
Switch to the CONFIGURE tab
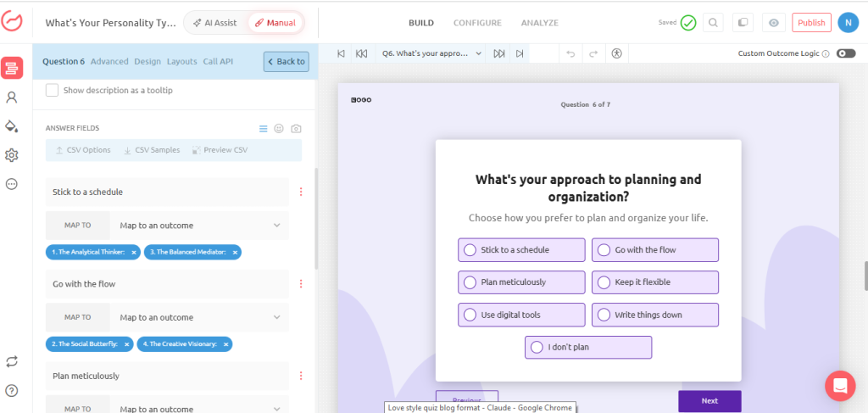(477, 23)
